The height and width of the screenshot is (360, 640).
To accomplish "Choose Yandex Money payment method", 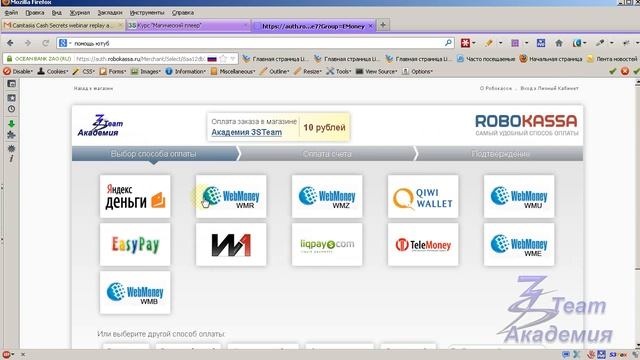I will [x=135, y=196].
